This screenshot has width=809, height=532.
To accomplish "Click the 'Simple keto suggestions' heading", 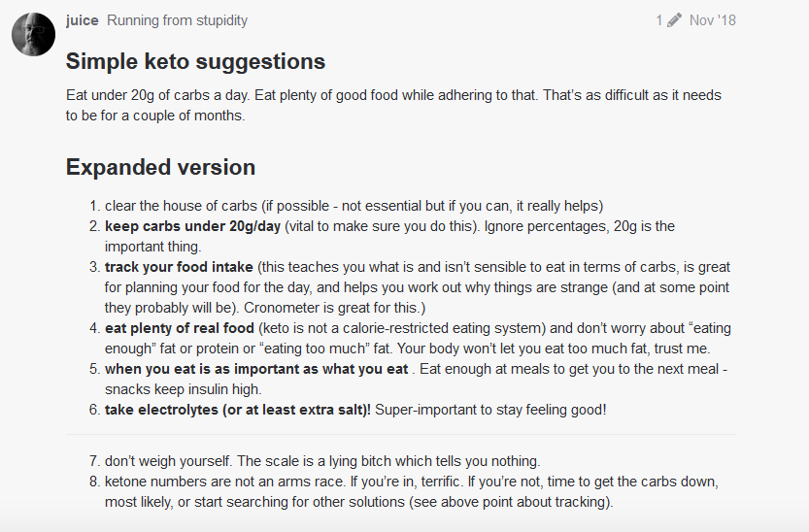I will (x=195, y=61).
